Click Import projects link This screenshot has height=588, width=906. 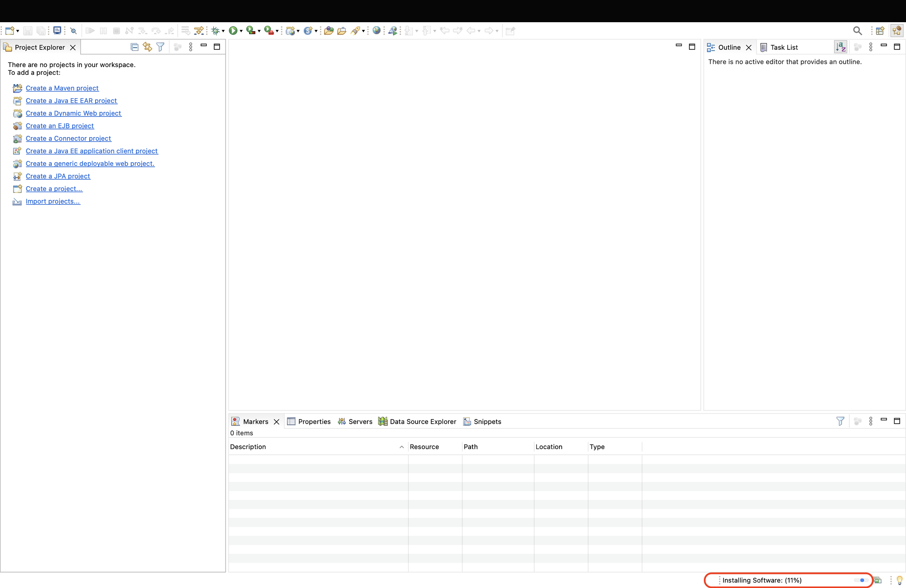53,202
